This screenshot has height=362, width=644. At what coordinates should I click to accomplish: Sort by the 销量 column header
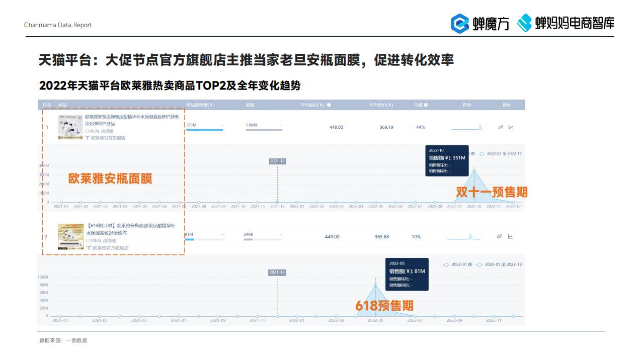(x=250, y=105)
